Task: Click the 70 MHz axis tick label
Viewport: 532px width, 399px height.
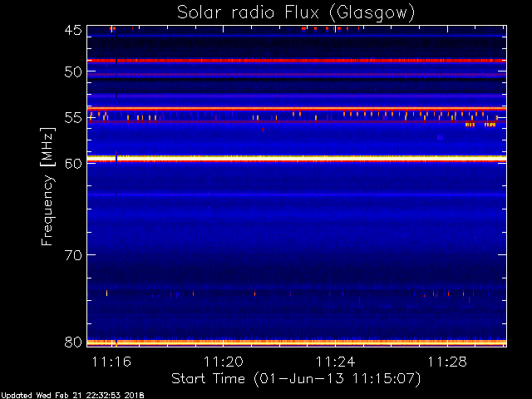Action: [73, 255]
